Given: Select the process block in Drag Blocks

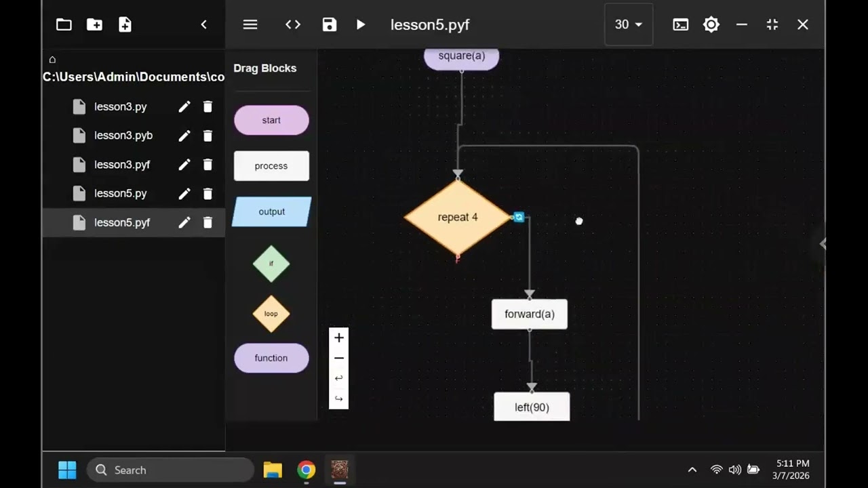Looking at the screenshot, I should tap(271, 166).
